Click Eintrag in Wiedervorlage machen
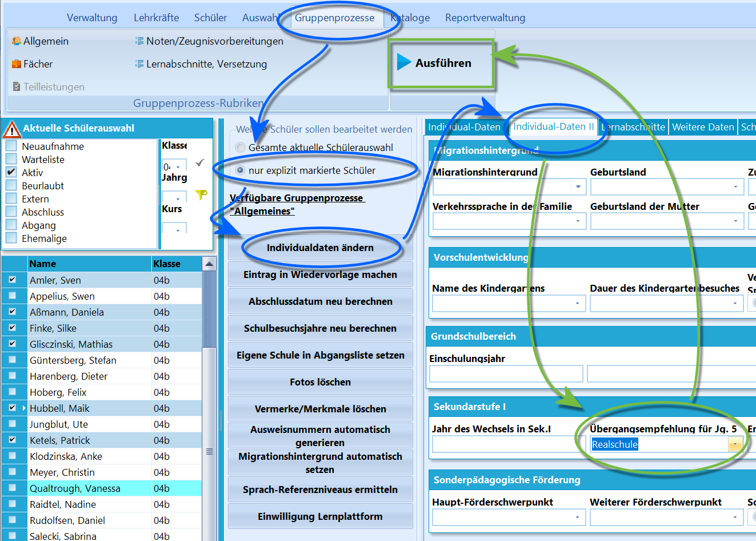Viewport: 756px width, 541px height. pyautogui.click(x=320, y=275)
